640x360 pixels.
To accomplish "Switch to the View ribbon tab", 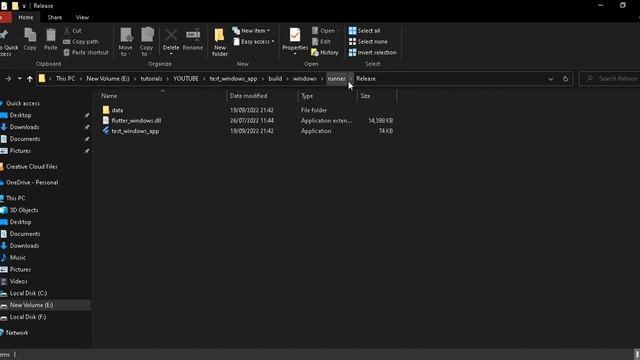I will pyautogui.click(x=82, y=18).
